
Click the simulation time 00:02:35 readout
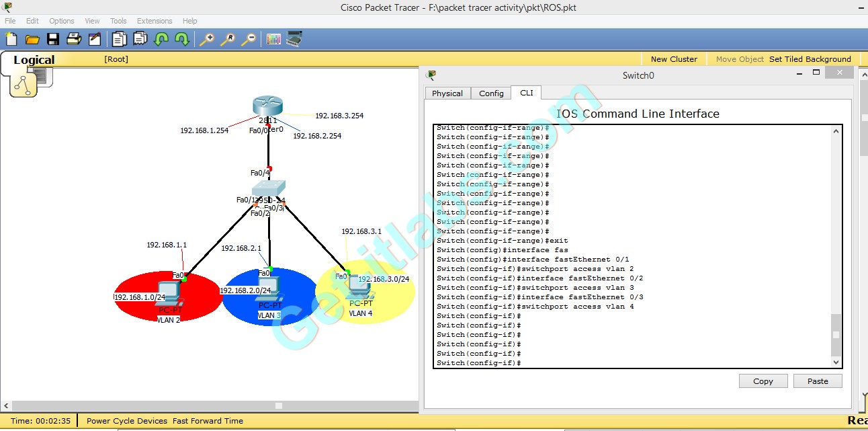(x=41, y=421)
